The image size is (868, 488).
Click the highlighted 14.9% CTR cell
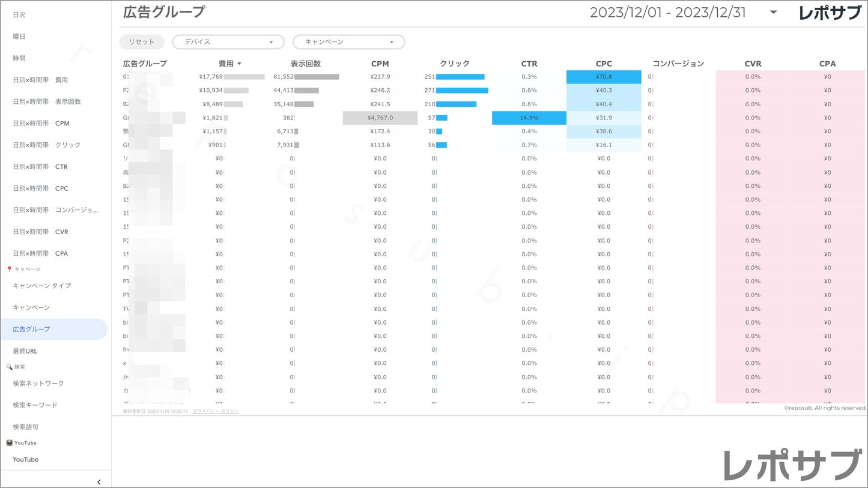pos(529,118)
